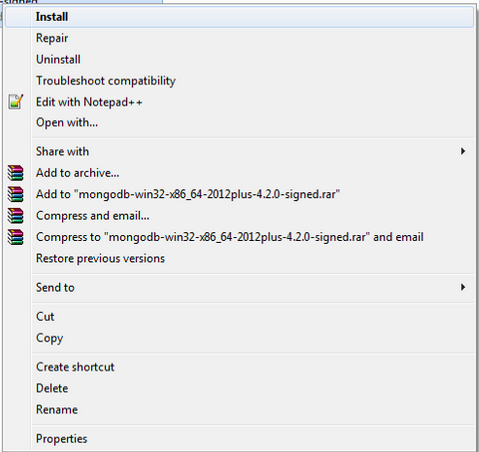Image resolution: width=479 pixels, height=452 pixels.
Task: Open Properties at the menu bottom
Action: click(x=239, y=439)
